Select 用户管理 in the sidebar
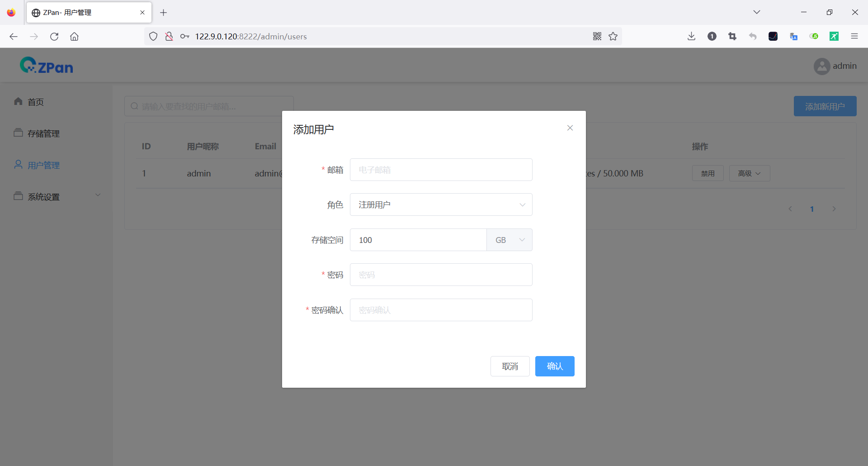This screenshot has width=868, height=466. (x=56, y=165)
